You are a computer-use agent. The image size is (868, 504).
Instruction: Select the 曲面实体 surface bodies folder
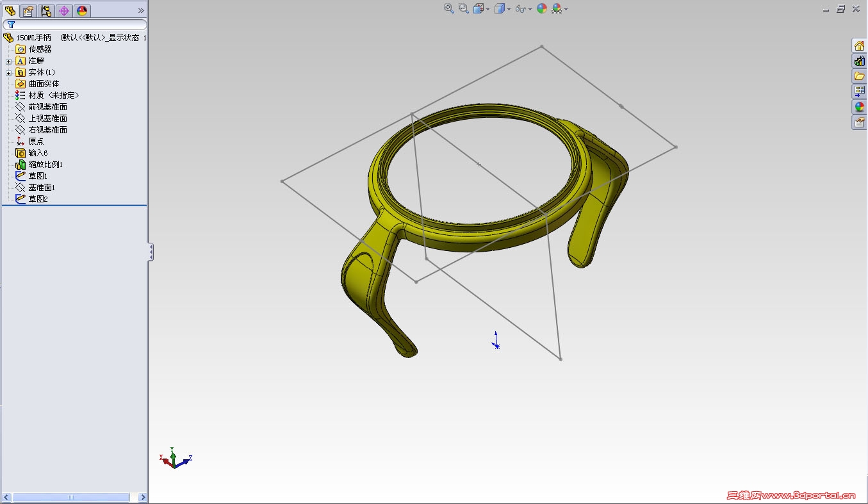pyautogui.click(x=44, y=84)
